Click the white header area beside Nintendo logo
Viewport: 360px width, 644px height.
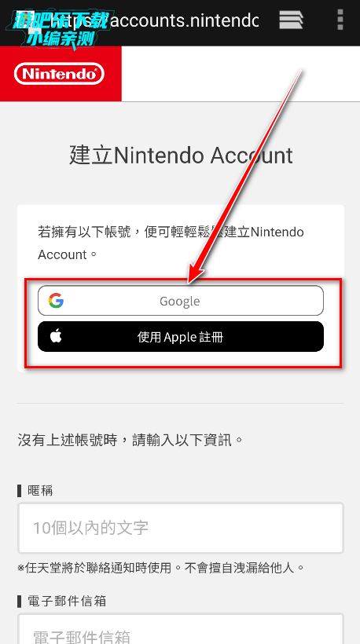coord(241,74)
